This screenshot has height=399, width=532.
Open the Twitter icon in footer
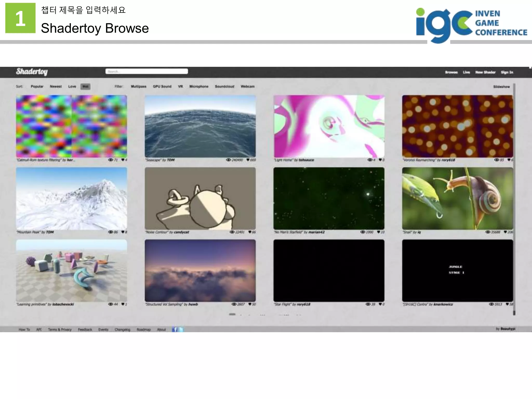[181, 329]
